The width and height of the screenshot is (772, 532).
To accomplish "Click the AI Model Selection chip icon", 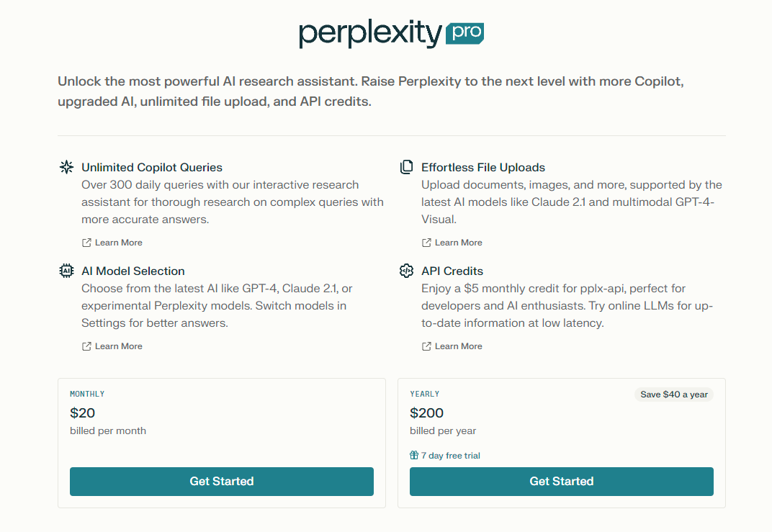I will point(66,271).
